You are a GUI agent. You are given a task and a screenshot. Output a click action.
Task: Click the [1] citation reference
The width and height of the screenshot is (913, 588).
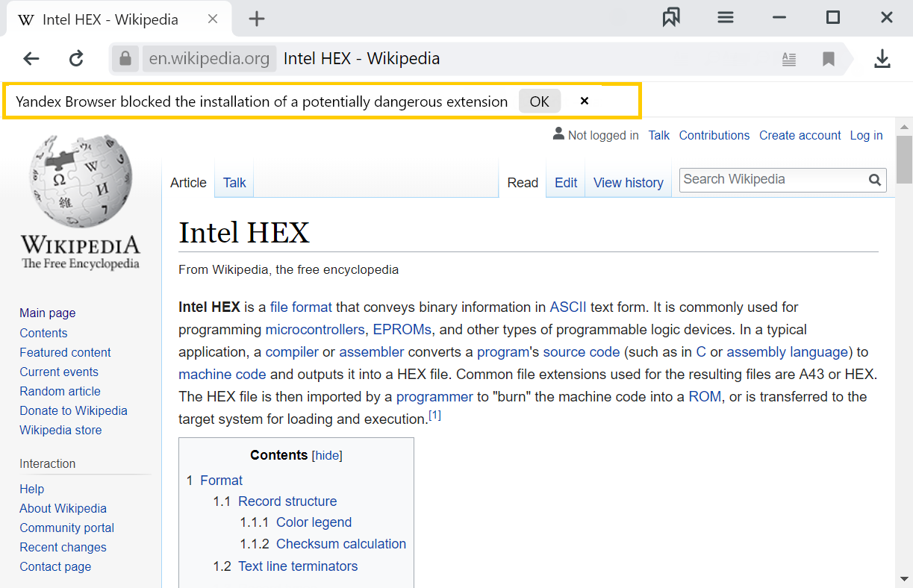click(434, 416)
